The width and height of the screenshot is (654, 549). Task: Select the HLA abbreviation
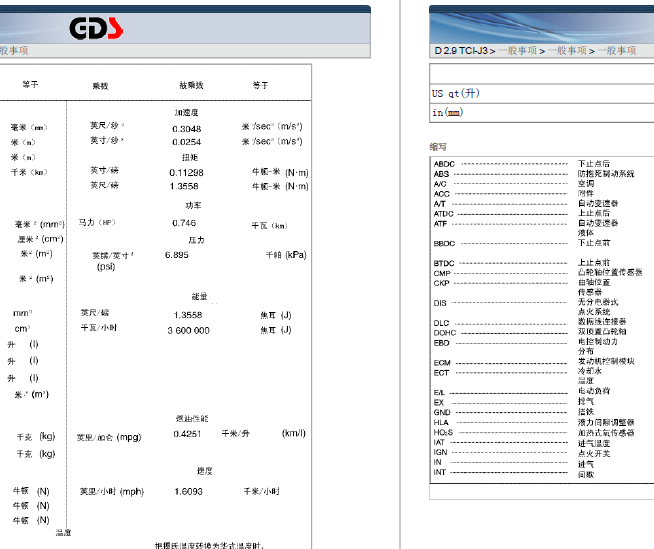441,423
